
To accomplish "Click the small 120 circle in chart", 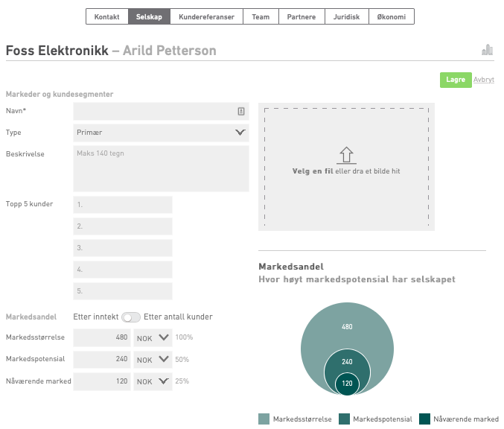I will pyautogui.click(x=347, y=384).
